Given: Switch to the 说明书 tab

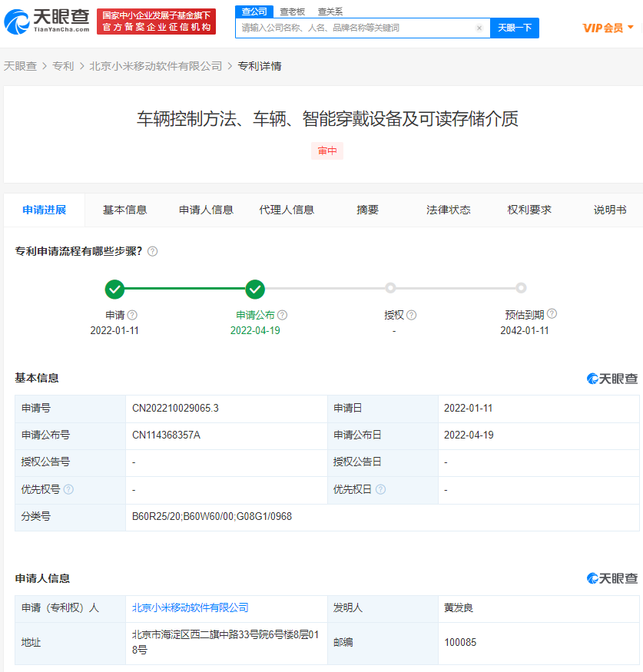Looking at the screenshot, I should (x=610, y=210).
